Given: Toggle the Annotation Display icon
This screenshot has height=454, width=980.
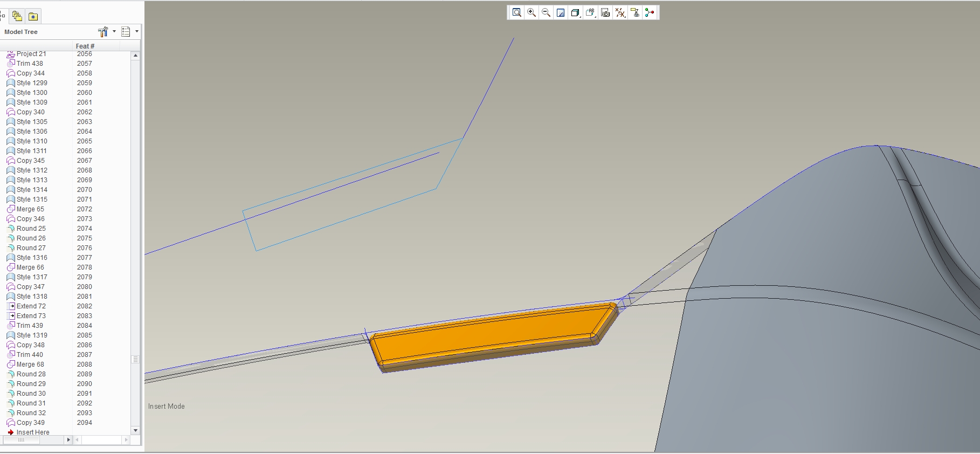Looking at the screenshot, I should click(x=635, y=13).
